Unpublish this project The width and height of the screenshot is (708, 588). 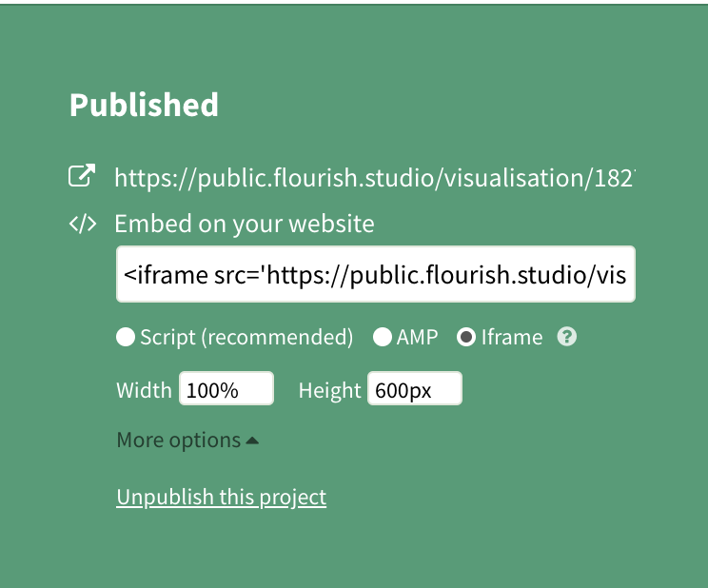221,497
